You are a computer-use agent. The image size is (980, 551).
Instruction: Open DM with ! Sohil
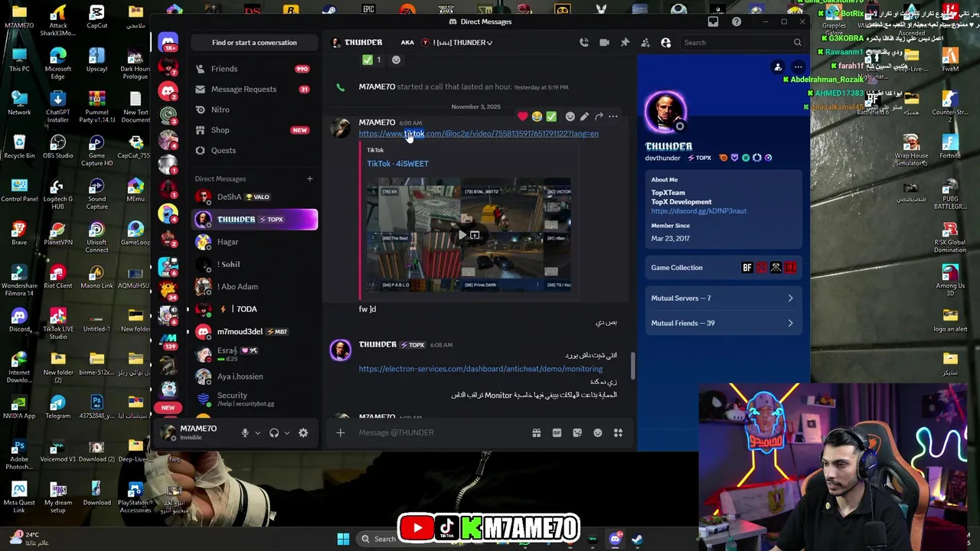(x=253, y=264)
